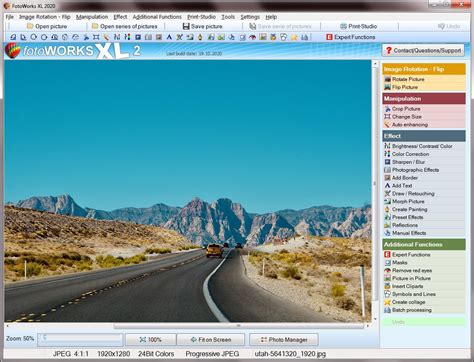The height and width of the screenshot is (362, 474).
Task: Click the Batch processing toolbar icon
Action: pyautogui.click(x=304, y=37)
